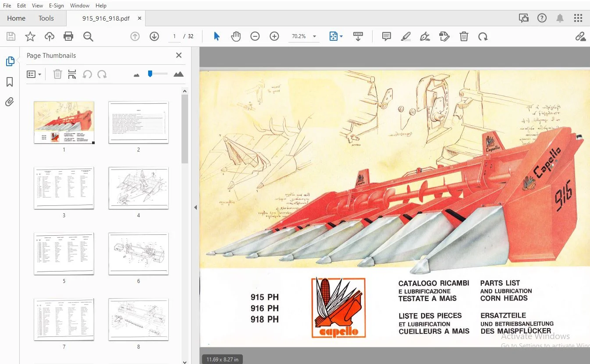The image size is (590, 364).
Task: Click the thumbnail print pages icon
Action: [x=72, y=74]
